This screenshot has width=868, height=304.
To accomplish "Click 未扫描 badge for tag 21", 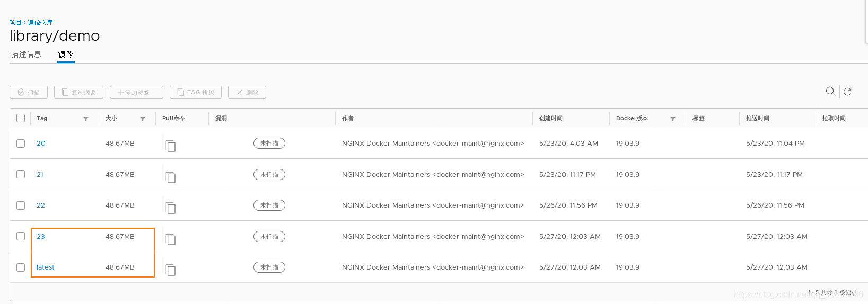I will click(269, 174).
